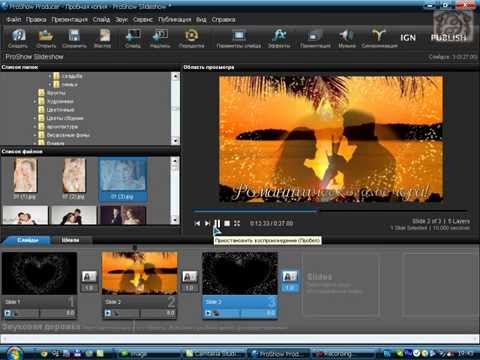Expand the second subfolder in folder tree
Viewport: 480px width, 360px height.
coord(50,85)
